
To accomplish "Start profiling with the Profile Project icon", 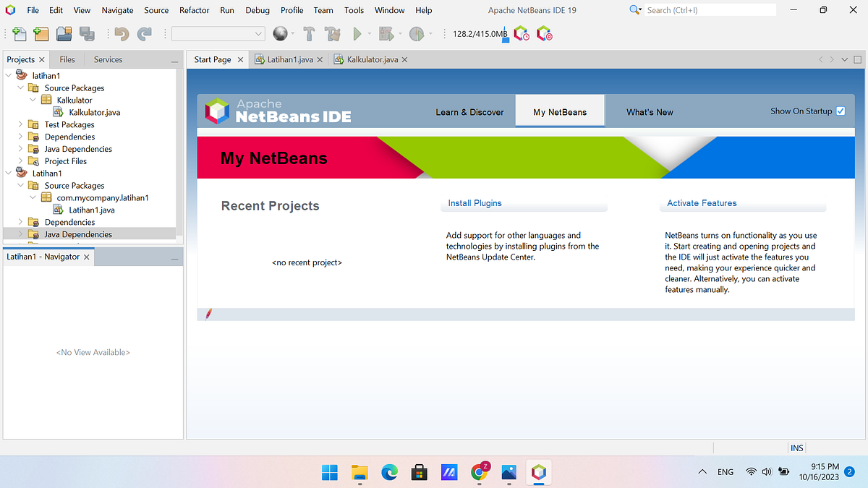I will point(417,34).
